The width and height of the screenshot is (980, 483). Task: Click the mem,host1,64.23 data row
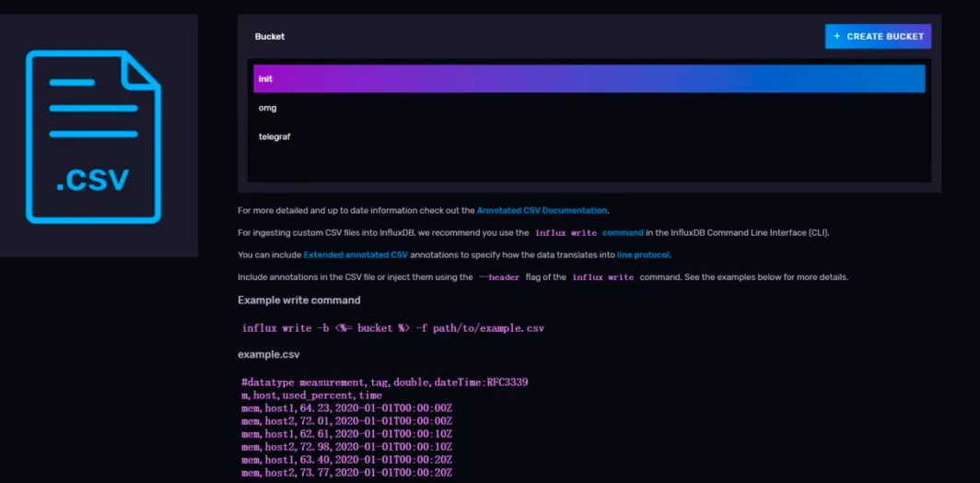(346, 407)
